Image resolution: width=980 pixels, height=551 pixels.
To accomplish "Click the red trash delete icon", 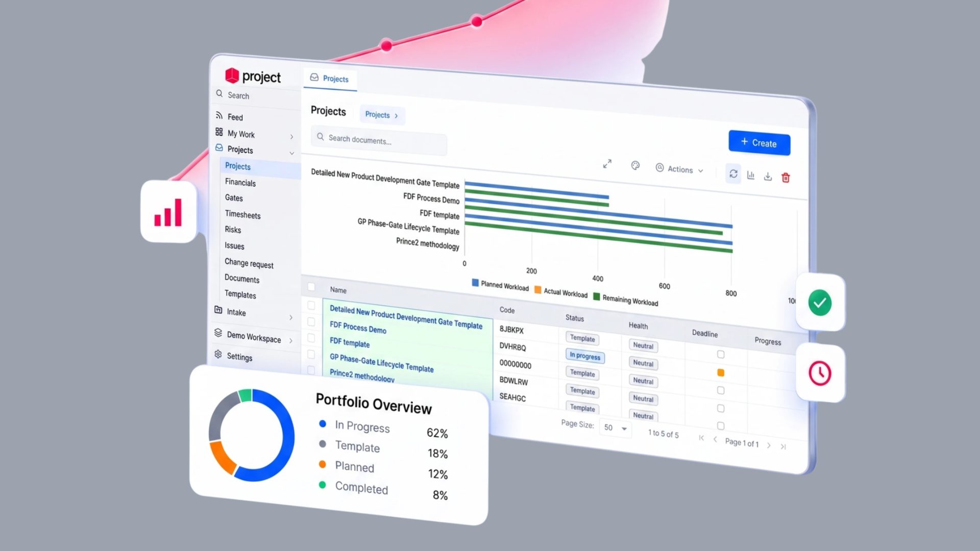I will [x=786, y=178].
